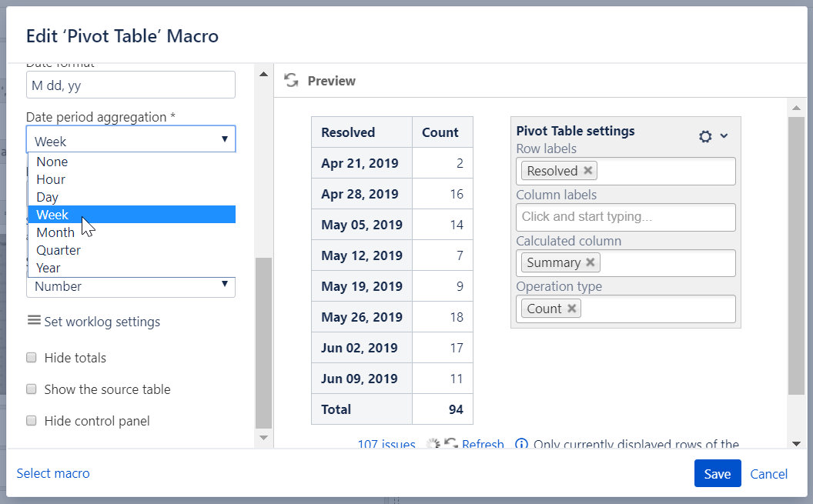Toggle the Hide control panel checkbox
Viewport: 813px width, 504px height.
coord(32,421)
